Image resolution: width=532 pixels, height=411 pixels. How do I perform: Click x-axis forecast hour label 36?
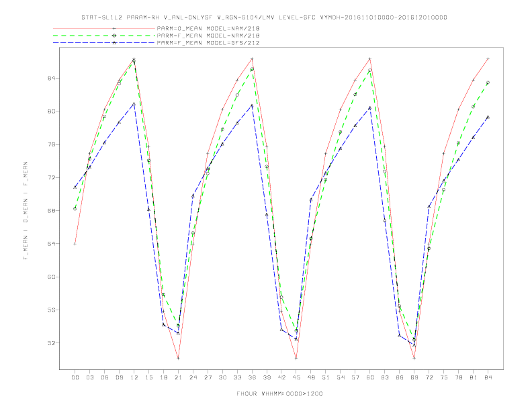(x=252, y=377)
